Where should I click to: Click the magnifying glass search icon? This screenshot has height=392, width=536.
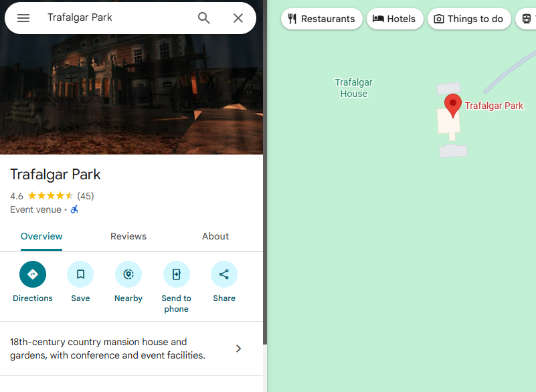[x=203, y=18]
